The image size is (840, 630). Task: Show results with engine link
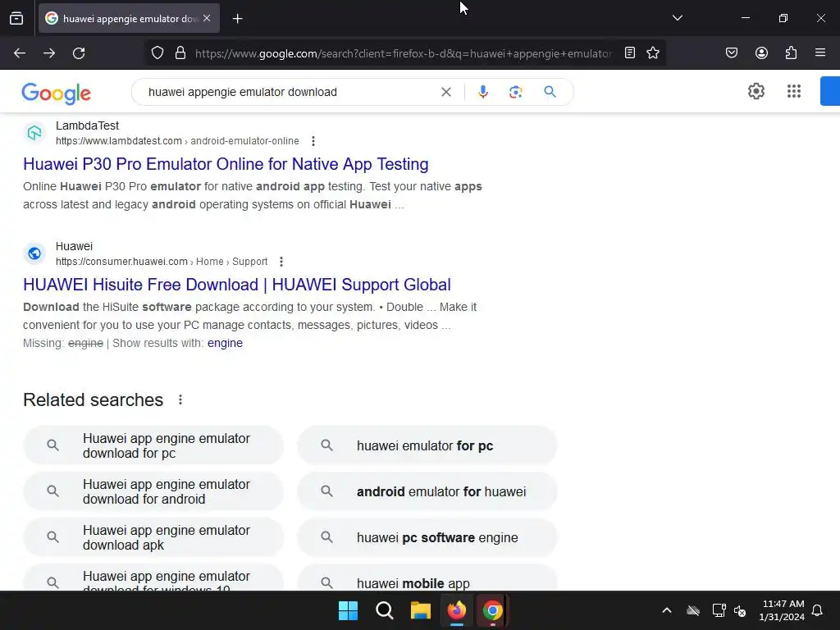[x=225, y=343]
